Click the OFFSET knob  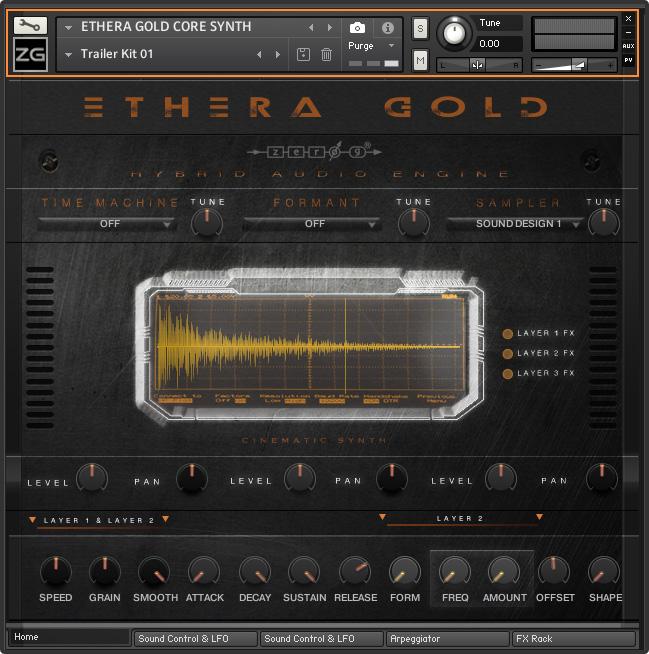[x=553, y=571]
